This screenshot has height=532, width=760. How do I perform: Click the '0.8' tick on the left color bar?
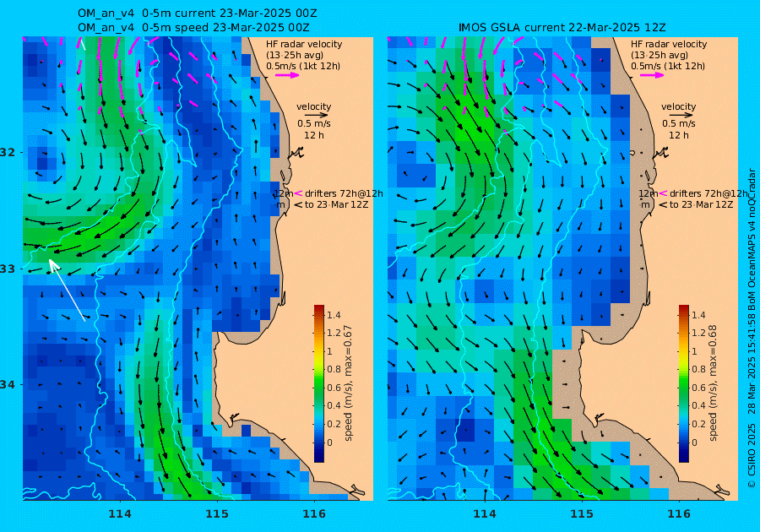point(334,369)
